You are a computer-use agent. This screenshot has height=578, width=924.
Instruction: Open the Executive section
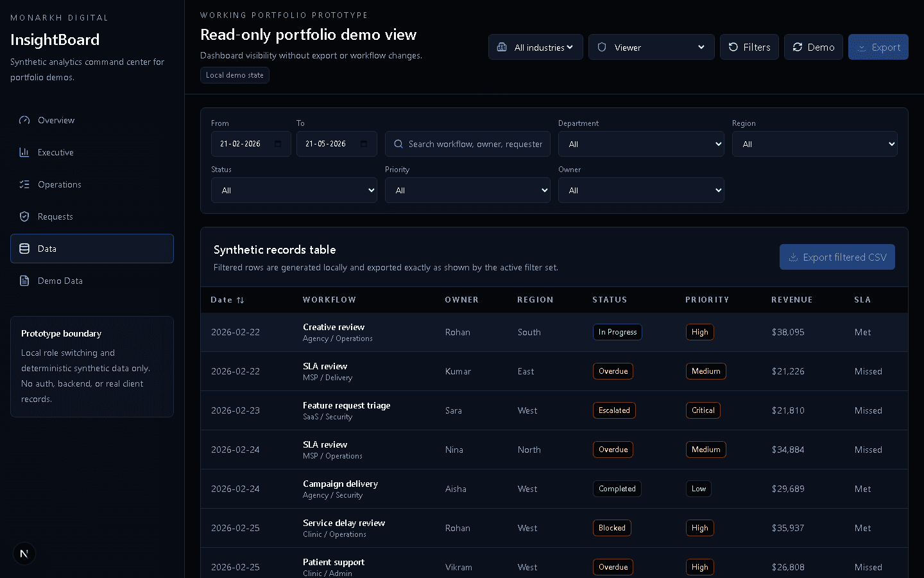pos(92,152)
